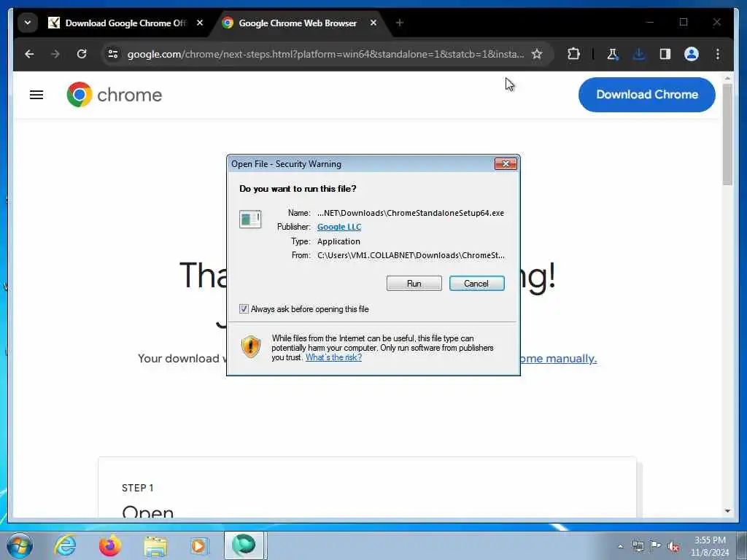Close the Google Chrome Web Browser tab
The image size is (747, 560).
click(x=373, y=23)
